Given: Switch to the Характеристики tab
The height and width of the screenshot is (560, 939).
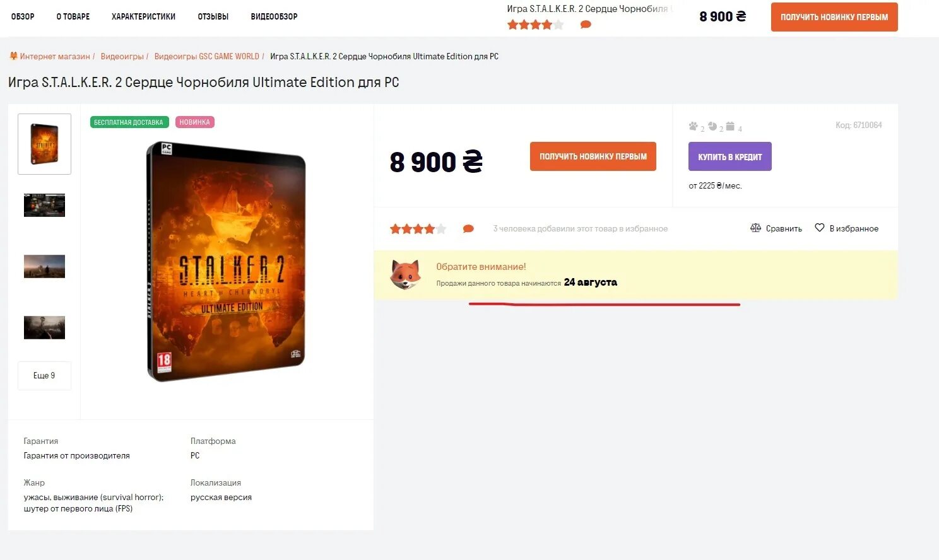Looking at the screenshot, I should point(143,16).
